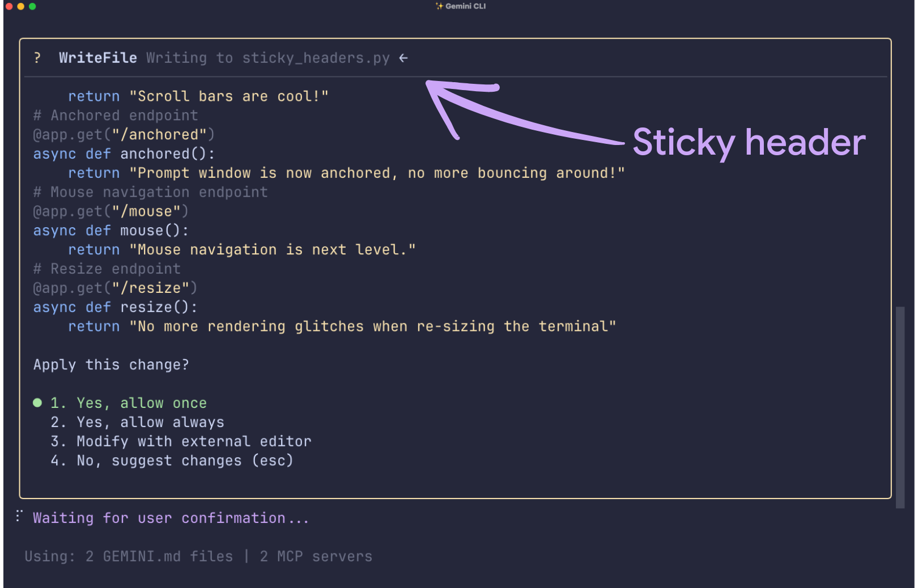This screenshot has width=918, height=588.
Task: Click the WriteFile tool label
Action: 97,57
